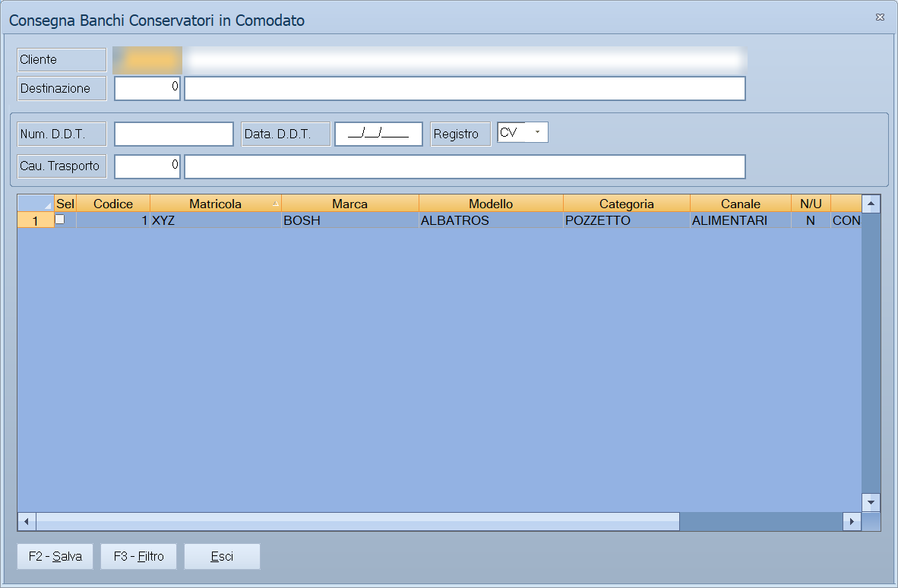Click the Esci button

coord(222,557)
